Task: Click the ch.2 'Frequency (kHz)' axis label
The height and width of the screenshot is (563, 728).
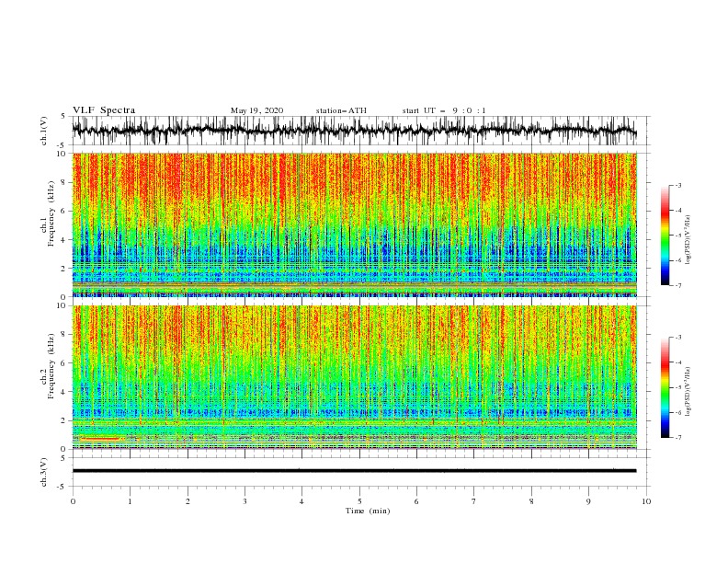Action: [51, 365]
